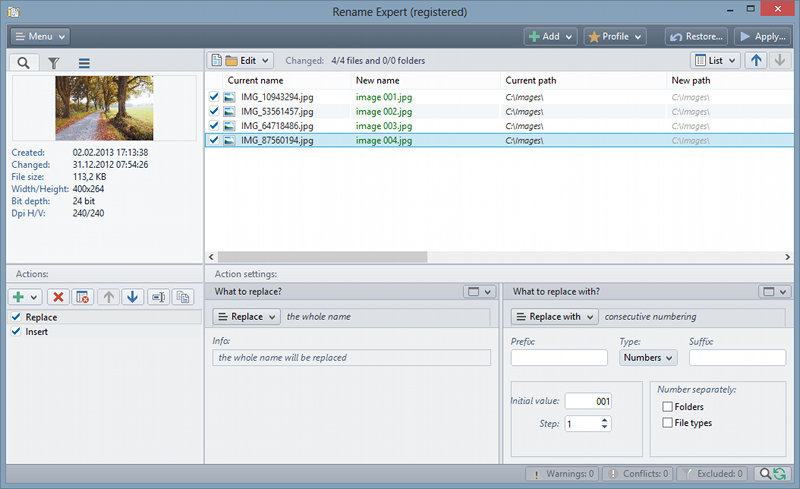Click the Prefix input field

tap(559, 357)
